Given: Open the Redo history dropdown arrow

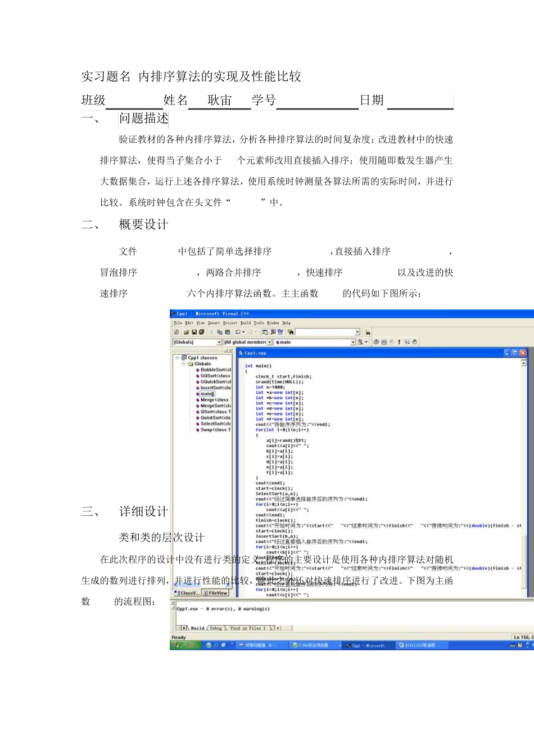Looking at the screenshot, I should [x=256, y=332].
